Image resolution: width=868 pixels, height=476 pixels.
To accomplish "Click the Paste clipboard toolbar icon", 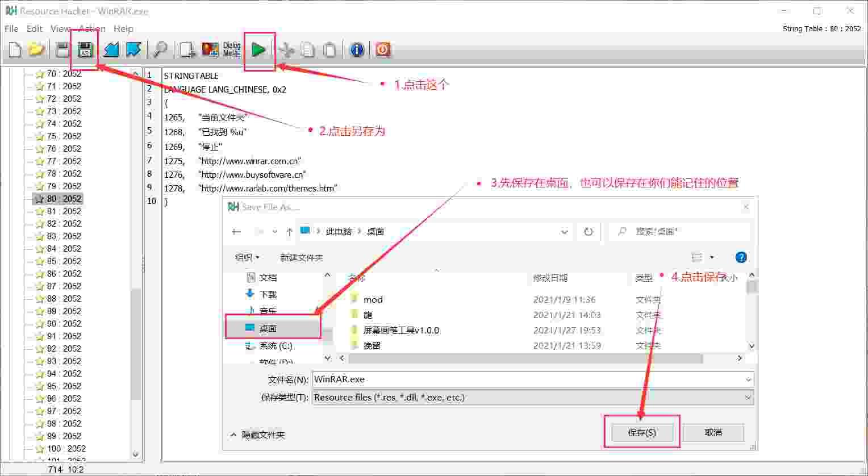I will tap(330, 50).
